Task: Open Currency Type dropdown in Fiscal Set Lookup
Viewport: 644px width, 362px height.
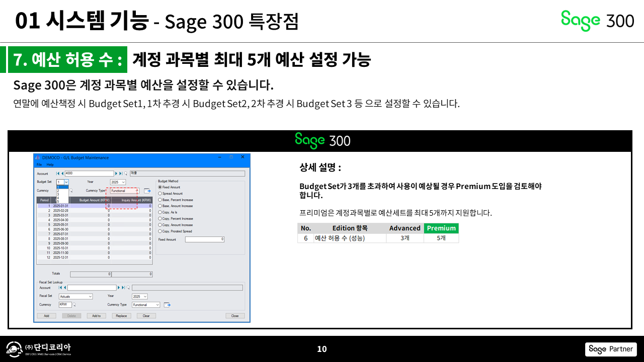Action: tap(157, 305)
